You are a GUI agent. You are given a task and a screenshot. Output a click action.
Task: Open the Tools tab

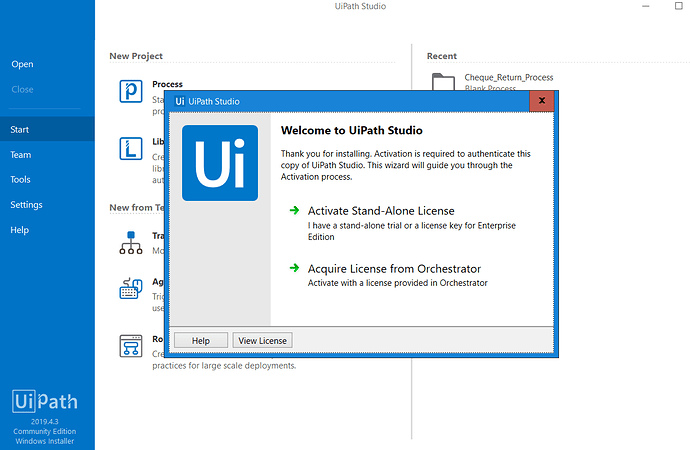tap(20, 179)
